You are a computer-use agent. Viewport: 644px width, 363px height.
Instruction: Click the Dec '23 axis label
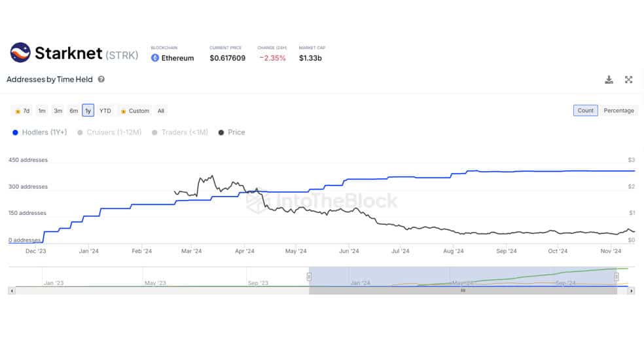pyautogui.click(x=36, y=251)
